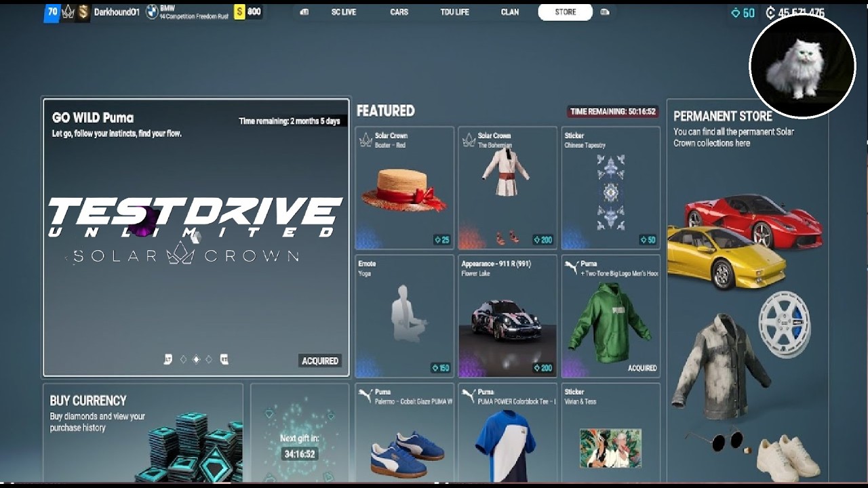Click the 25 diamond price on Boater hat
The height and width of the screenshot is (488, 868).
click(441, 240)
